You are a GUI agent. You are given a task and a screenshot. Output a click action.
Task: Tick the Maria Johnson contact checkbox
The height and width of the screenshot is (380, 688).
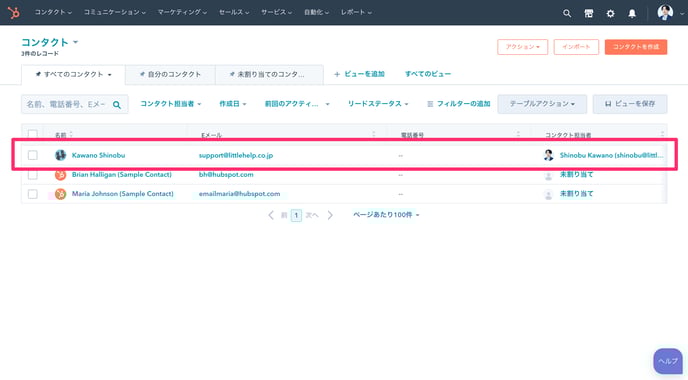(32, 194)
